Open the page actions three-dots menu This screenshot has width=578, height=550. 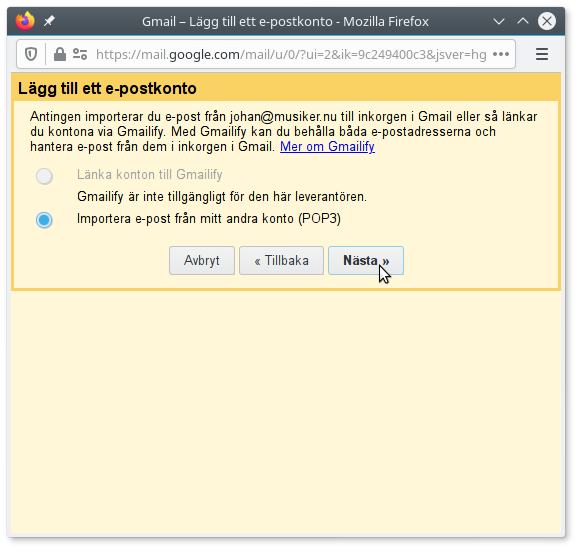pyautogui.click(x=501, y=54)
